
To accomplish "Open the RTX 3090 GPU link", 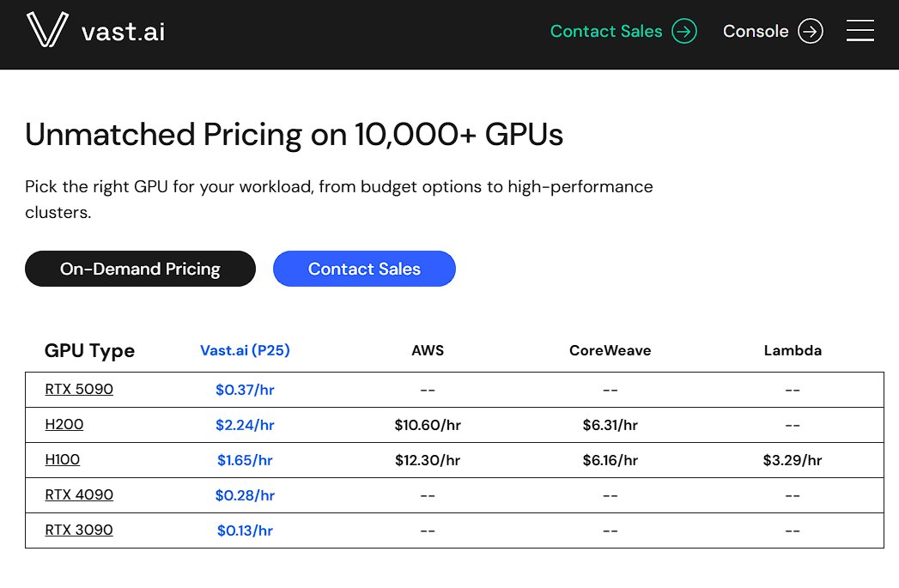I will click(x=79, y=530).
